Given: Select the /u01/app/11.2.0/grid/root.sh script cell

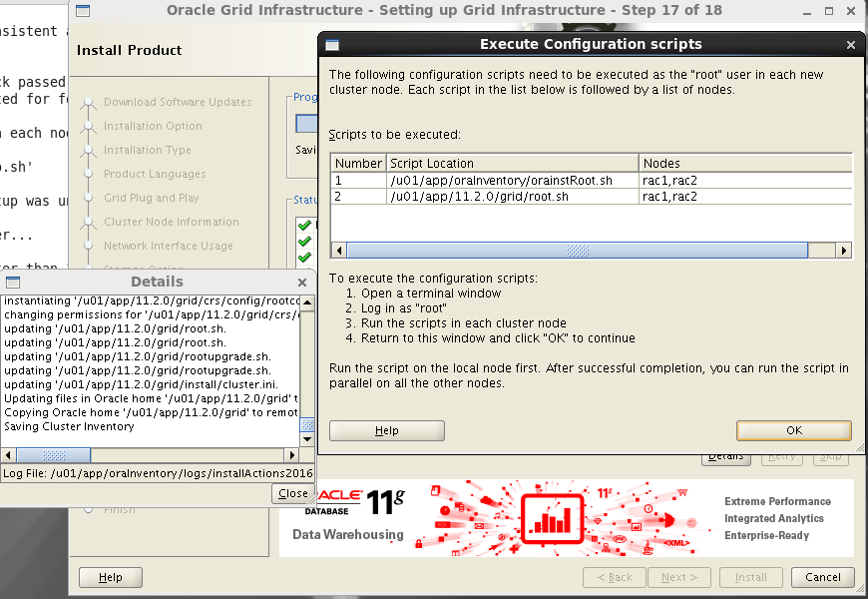Looking at the screenshot, I should (x=512, y=196).
